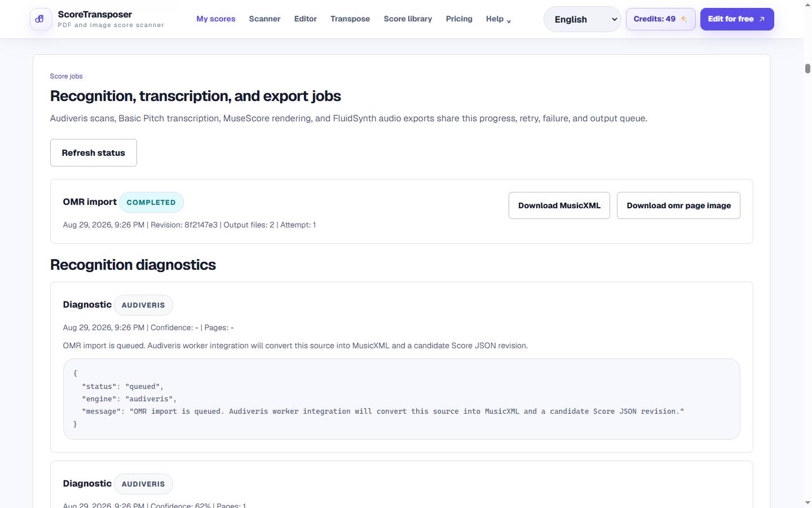
Task: Open the Editor page
Action: tap(305, 19)
